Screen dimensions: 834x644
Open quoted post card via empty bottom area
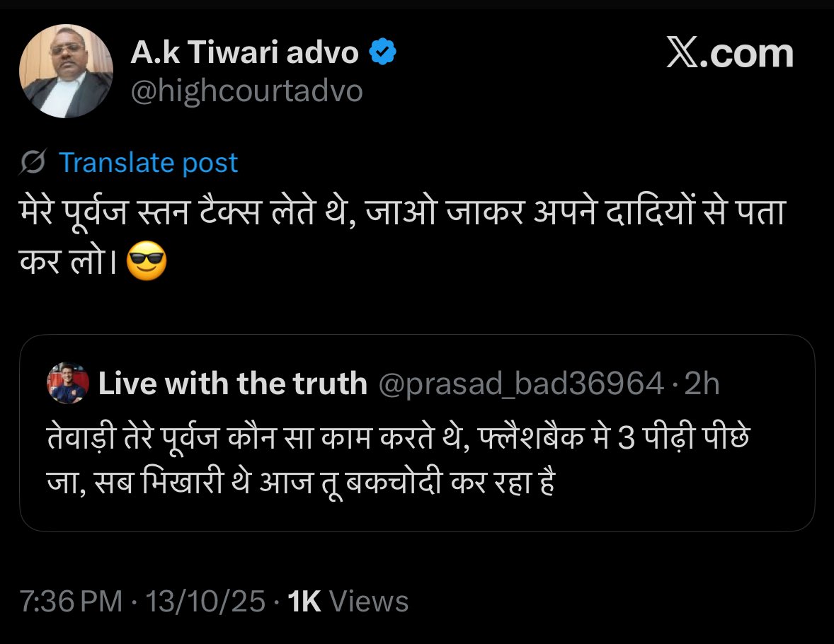pos(417,514)
